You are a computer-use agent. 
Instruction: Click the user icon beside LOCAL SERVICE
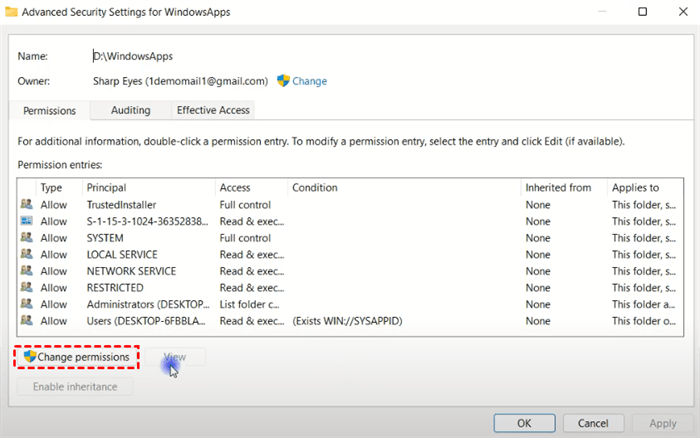click(26, 255)
